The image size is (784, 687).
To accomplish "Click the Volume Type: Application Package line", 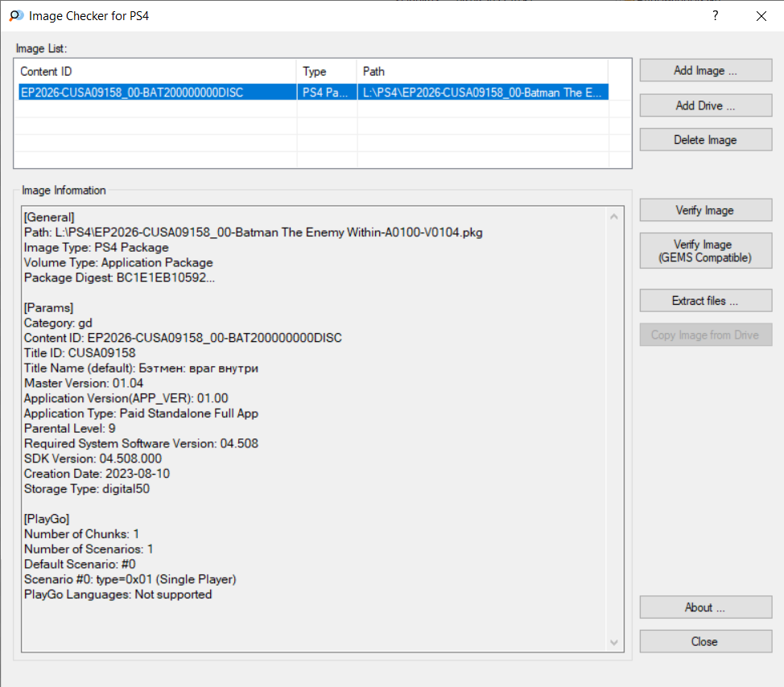I will click(x=118, y=263).
